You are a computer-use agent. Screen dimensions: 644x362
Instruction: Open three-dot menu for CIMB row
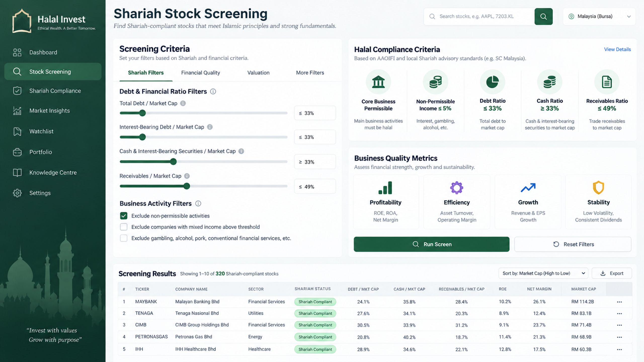pos(619,325)
